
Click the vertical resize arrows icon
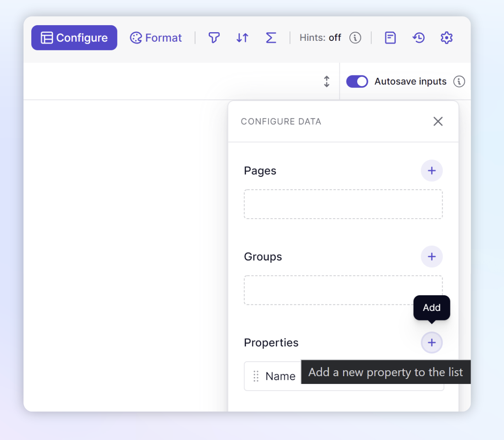coord(327,81)
